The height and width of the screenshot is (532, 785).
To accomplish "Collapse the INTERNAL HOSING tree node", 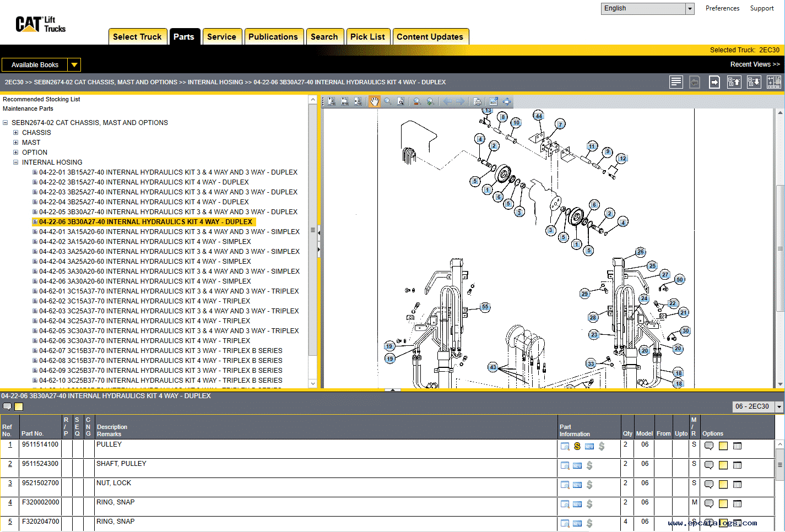I will [x=16, y=162].
